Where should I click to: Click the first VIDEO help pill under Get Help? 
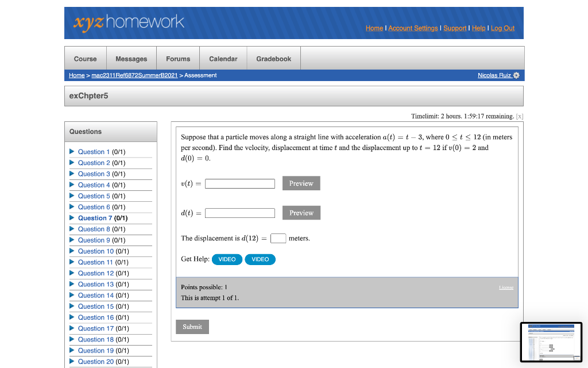coord(227,259)
